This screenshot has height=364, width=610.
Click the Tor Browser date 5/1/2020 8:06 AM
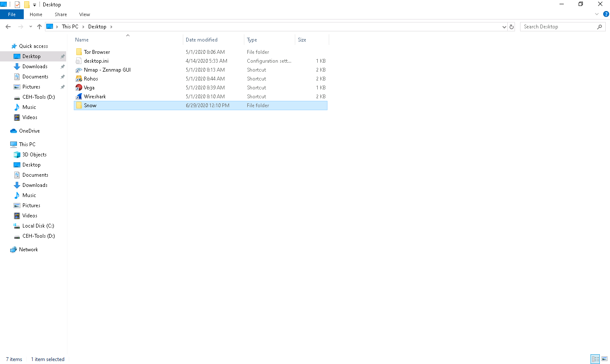click(205, 52)
